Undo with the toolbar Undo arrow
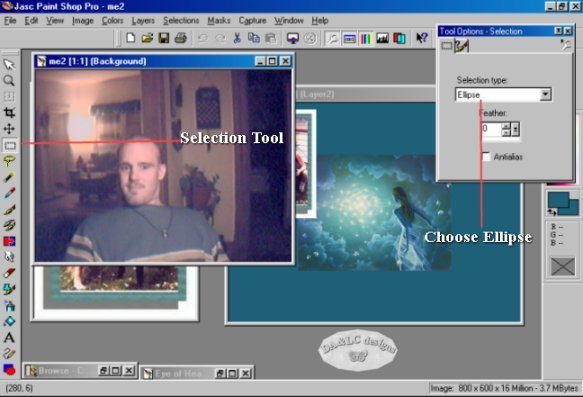Image resolution: width=583 pixels, height=397 pixels. pyautogui.click(x=203, y=38)
